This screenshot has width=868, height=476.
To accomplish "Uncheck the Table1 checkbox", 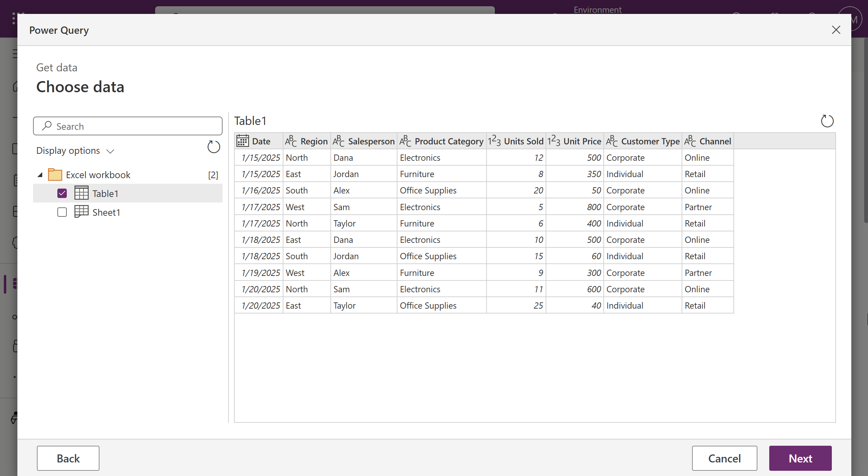I will pos(62,193).
